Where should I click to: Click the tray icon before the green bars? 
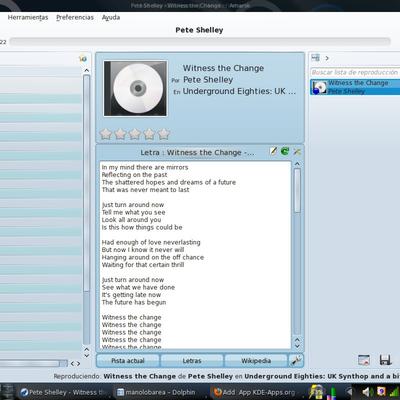(x=317, y=392)
